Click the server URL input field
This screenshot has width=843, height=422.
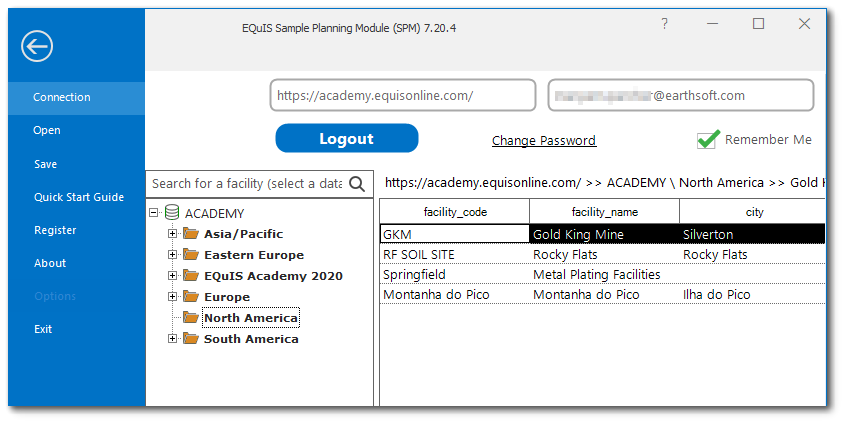coord(403,96)
